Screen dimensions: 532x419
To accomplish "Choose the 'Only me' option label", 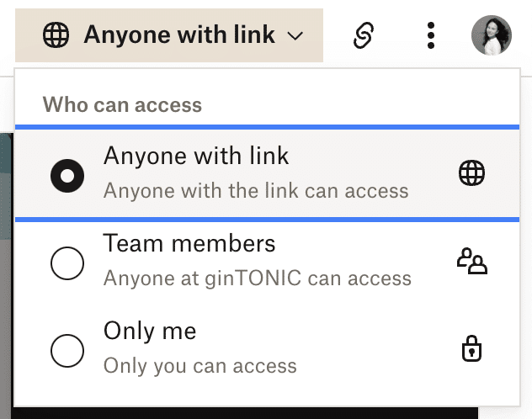I will [x=150, y=331].
